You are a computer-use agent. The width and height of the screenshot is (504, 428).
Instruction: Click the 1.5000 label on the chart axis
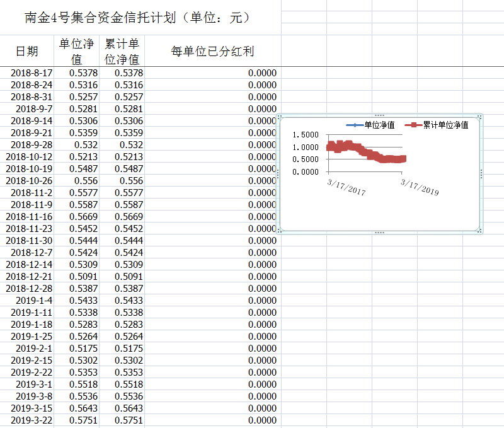tap(306, 135)
